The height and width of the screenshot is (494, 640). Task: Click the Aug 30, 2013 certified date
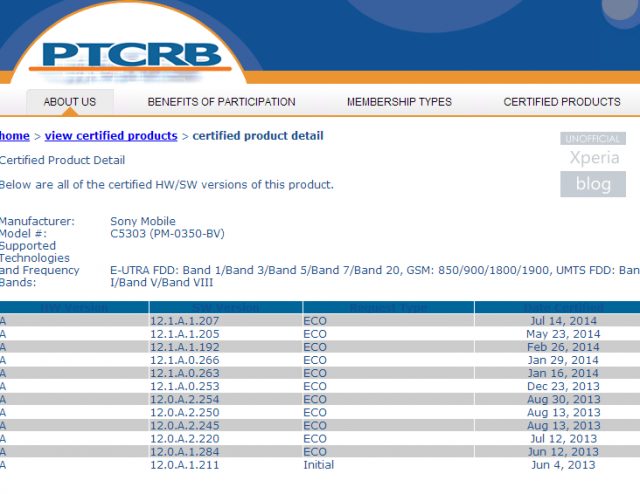tap(563, 399)
